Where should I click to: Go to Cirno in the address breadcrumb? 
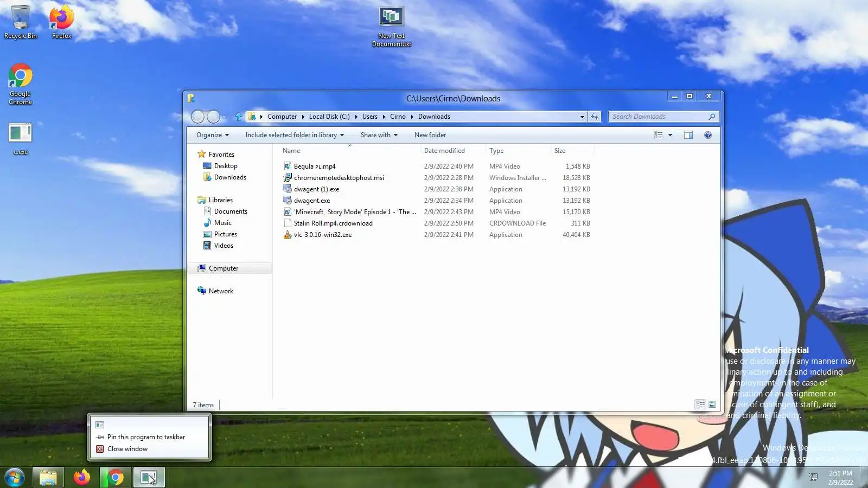click(398, 117)
